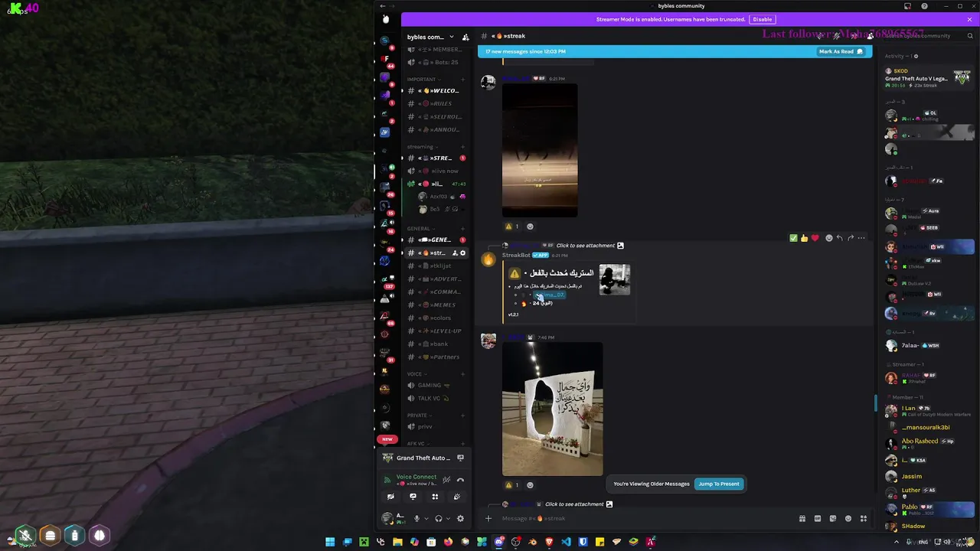Image resolution: width=980 pixels, height=551 pixels.
Task: Open Activity settings gear in the member panel
Action: (916, 56)
